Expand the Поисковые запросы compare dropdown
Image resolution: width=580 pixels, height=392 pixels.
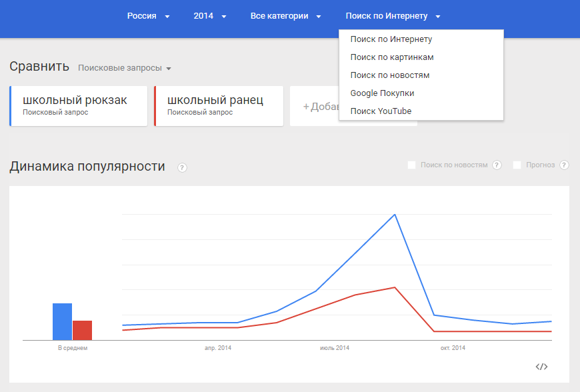point(125,68)
